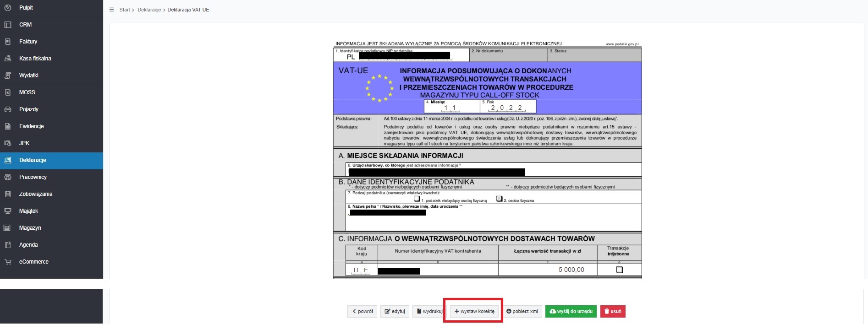Click the Miesiąc field showing 11
Viewport: 868px width, 324px height.
[x=452, y=107]
